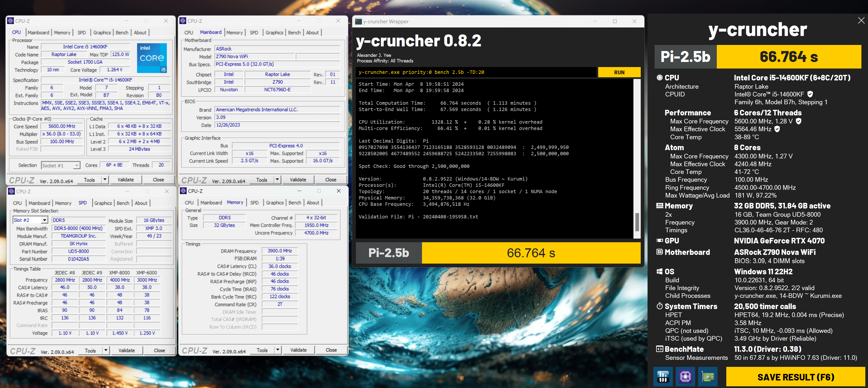Open the purple CPU-Z chip icon in BenchMate
The height and width of the screenshot is (388, 868).
pyautogui.click(x=685, y=377)
